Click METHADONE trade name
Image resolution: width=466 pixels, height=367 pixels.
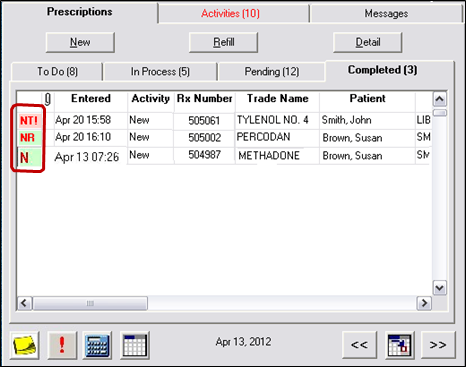269,155
